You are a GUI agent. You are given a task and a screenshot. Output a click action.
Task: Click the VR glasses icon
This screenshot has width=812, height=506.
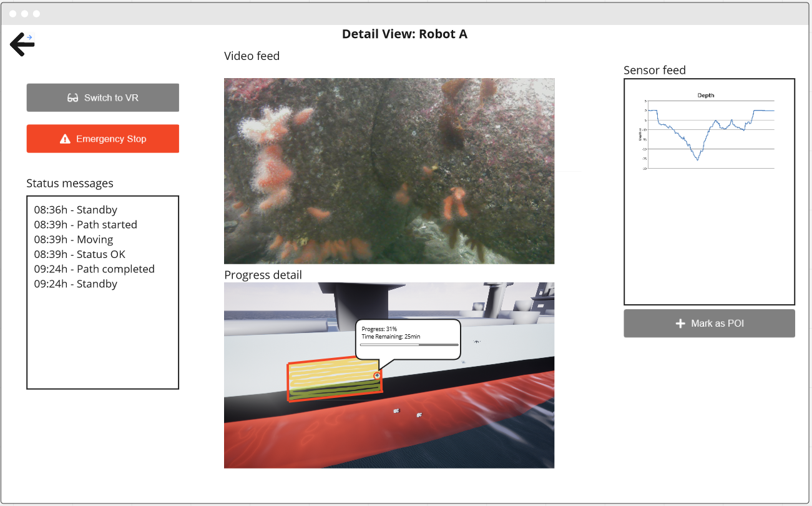click(x=73, y=98)
